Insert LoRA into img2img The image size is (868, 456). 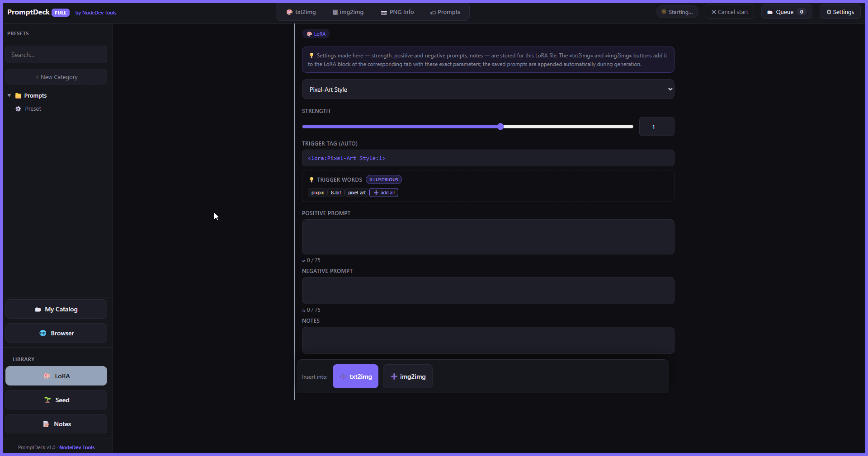408,376
